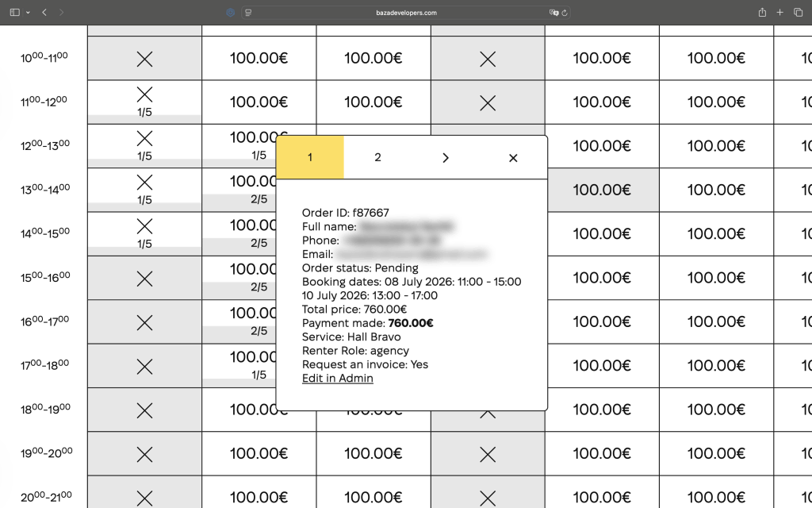
Task: Click the 16:00-17:00 time slot label
Action: [x=45, y=321]
